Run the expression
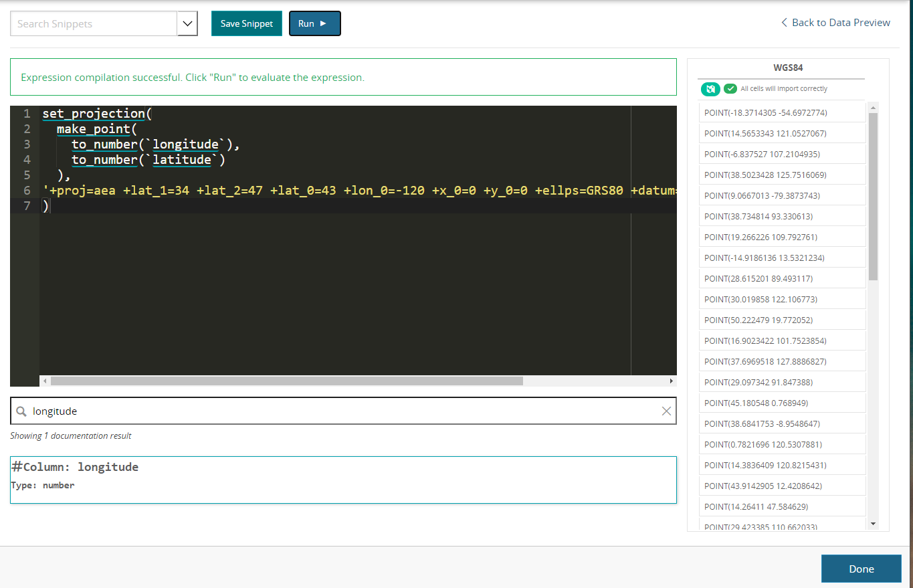This screenshot has height=588, width=913. click(315, 23)
